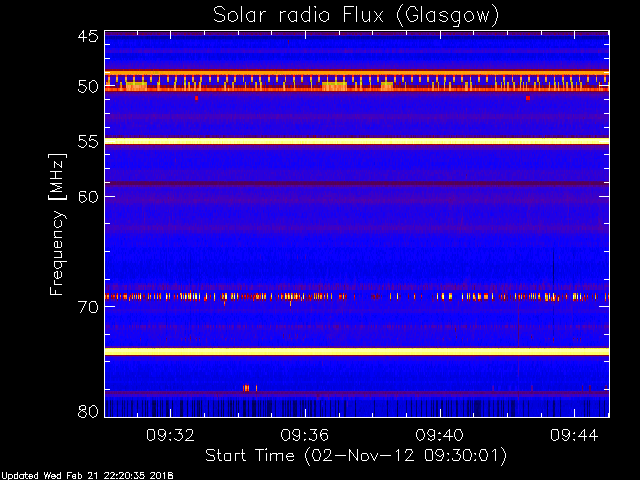
Task: Click the red marker below 50 MHz near 09:33
Action: click(x=196, y=98)
